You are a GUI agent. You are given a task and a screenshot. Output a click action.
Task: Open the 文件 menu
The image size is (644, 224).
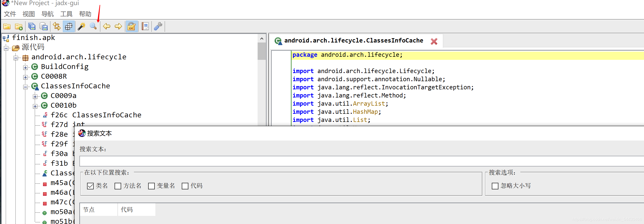point(10,14)
